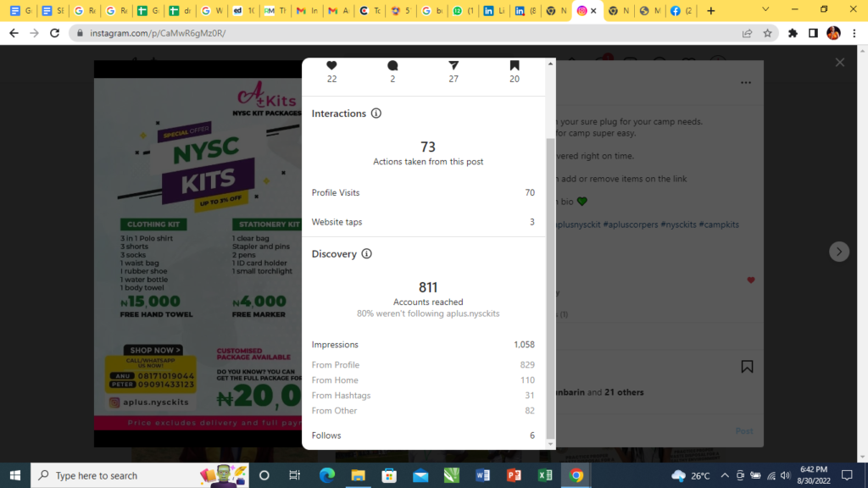Open Chrome profile avatar
Viewport: 868px width, 488px height.
coord(833,33)
